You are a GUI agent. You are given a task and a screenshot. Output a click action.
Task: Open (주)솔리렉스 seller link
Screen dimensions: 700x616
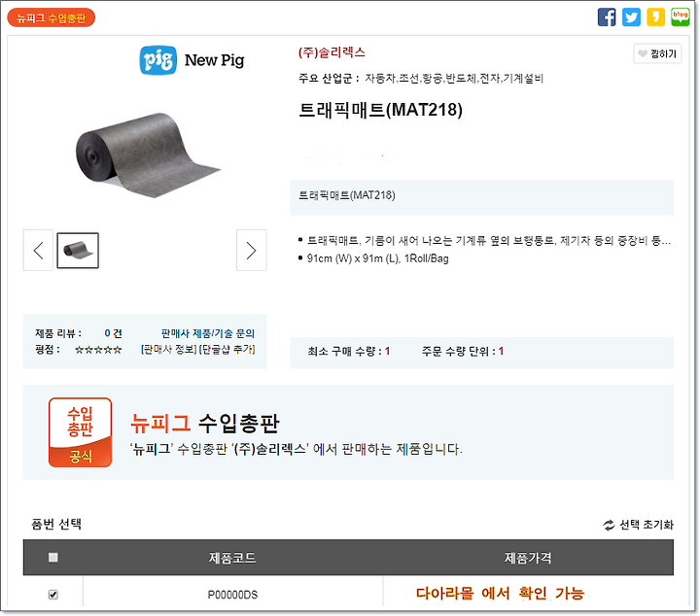332,52
